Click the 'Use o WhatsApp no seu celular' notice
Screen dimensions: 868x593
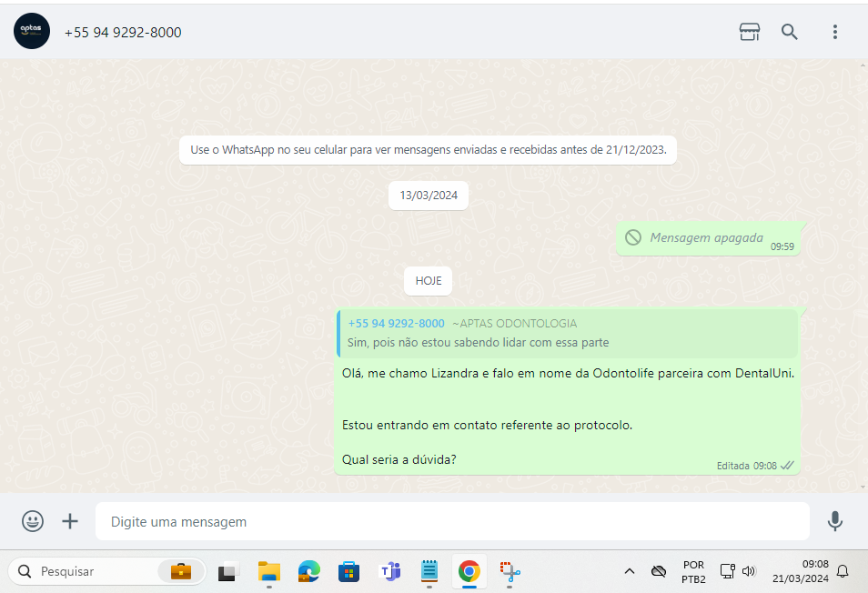pyautogui.click(x=428, y=150)
